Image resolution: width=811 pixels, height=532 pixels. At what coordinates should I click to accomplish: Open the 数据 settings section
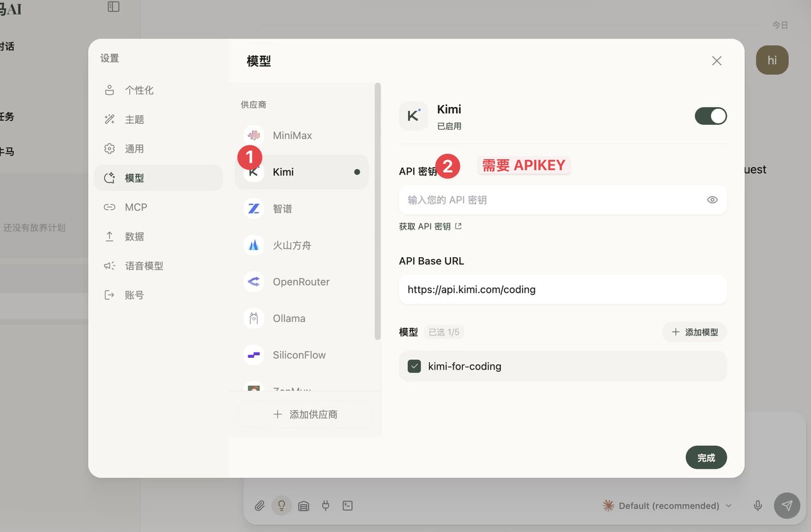pos(158,236)
